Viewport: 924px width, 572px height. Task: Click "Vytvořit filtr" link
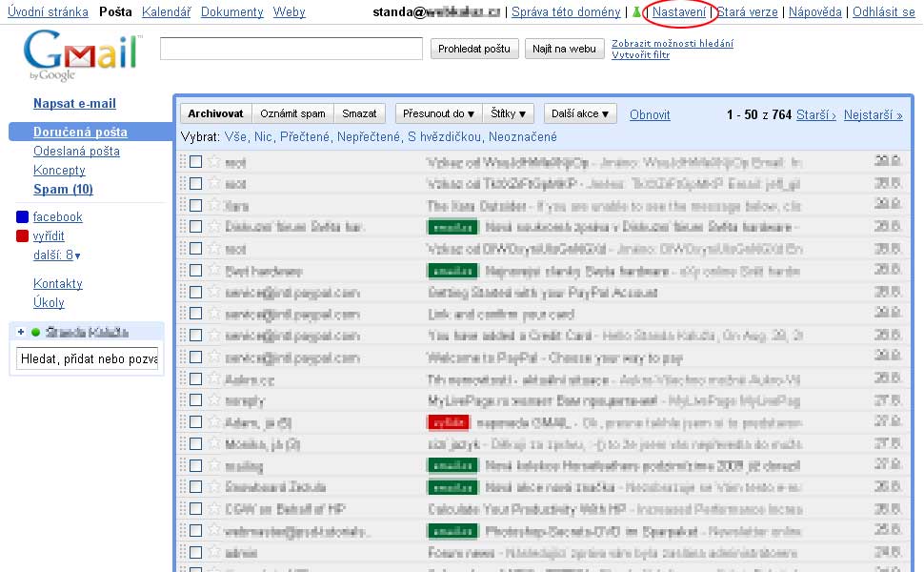[x=640, y=55]
